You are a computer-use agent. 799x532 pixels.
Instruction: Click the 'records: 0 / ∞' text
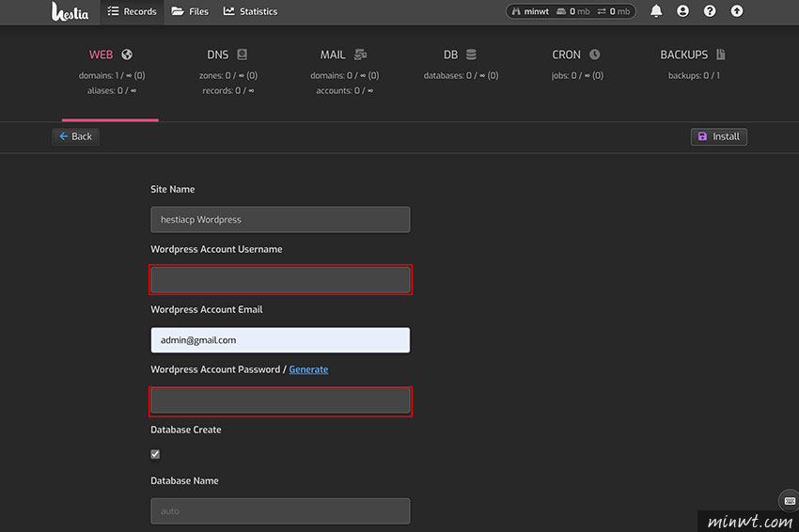click(228, 91)
